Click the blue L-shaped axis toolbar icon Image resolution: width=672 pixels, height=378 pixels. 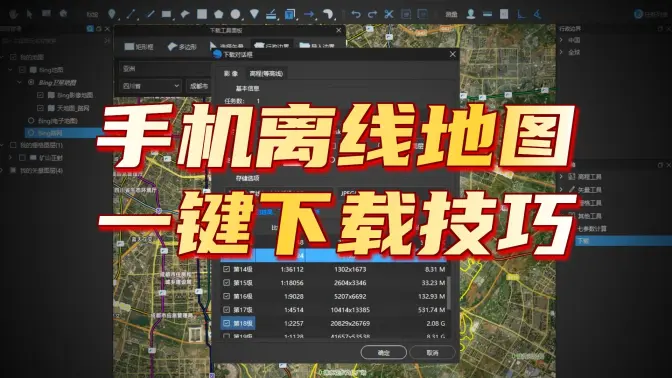[x=521, y=15]
